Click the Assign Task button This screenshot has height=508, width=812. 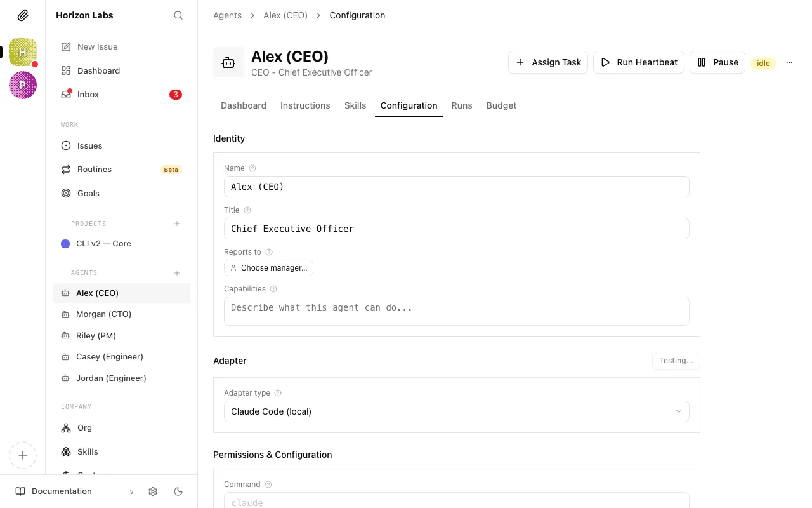pos(548,62)
